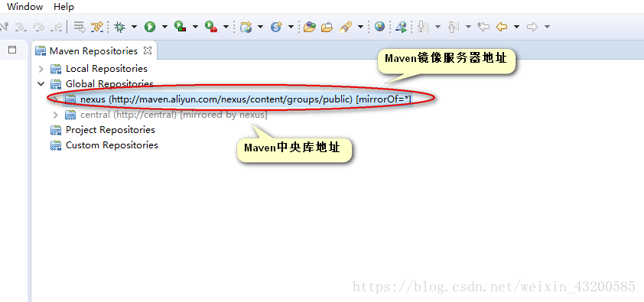Select the 'Local Repositories' tree item
Viewport: 644px width, 302px height.
pos(106,69)
